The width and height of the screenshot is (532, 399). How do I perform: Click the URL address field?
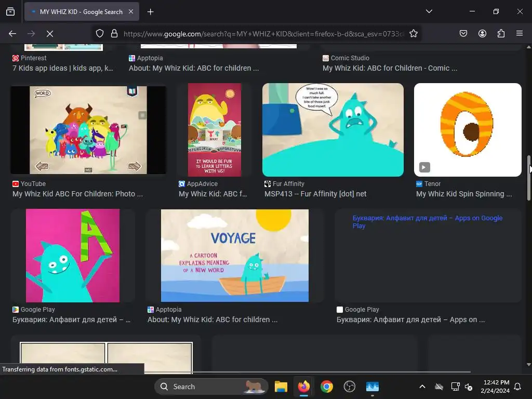(263, 34)
